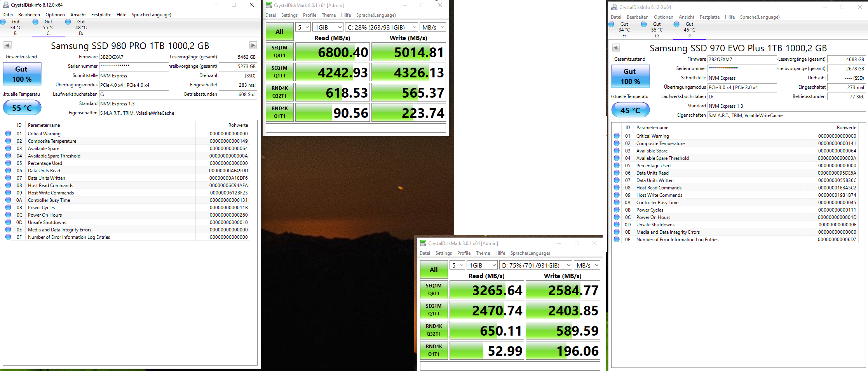This screenshot has height=371, width=868.
Task: Select disk C: 55 °C tab in the left CrystalDiskInfo
Action: (x=48, y=28)
